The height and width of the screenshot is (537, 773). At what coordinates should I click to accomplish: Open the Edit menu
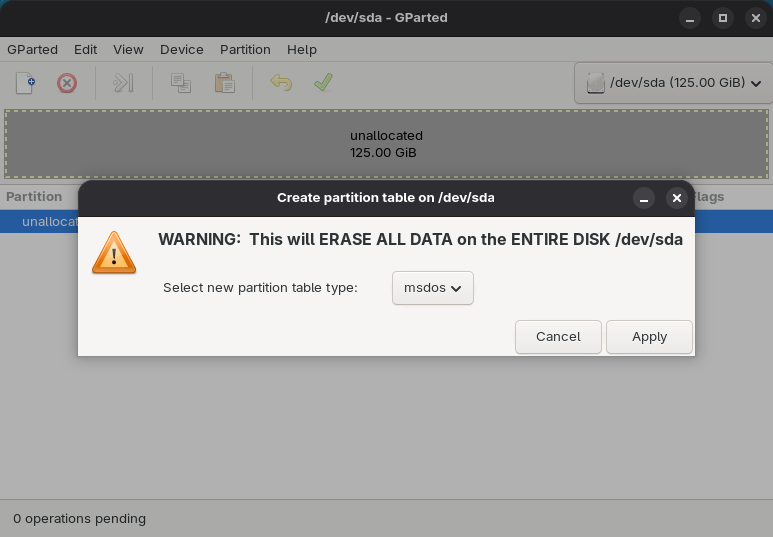[x=85, y=49]
